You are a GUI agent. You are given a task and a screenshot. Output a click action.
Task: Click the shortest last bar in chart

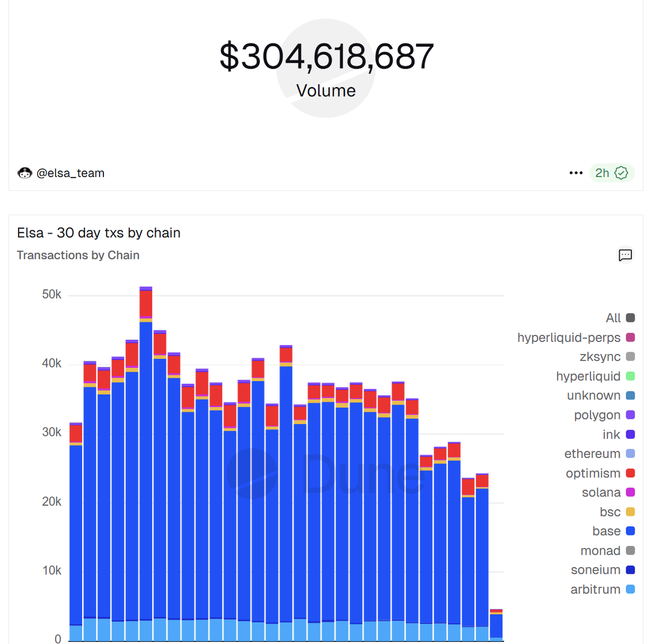point(496,625)
